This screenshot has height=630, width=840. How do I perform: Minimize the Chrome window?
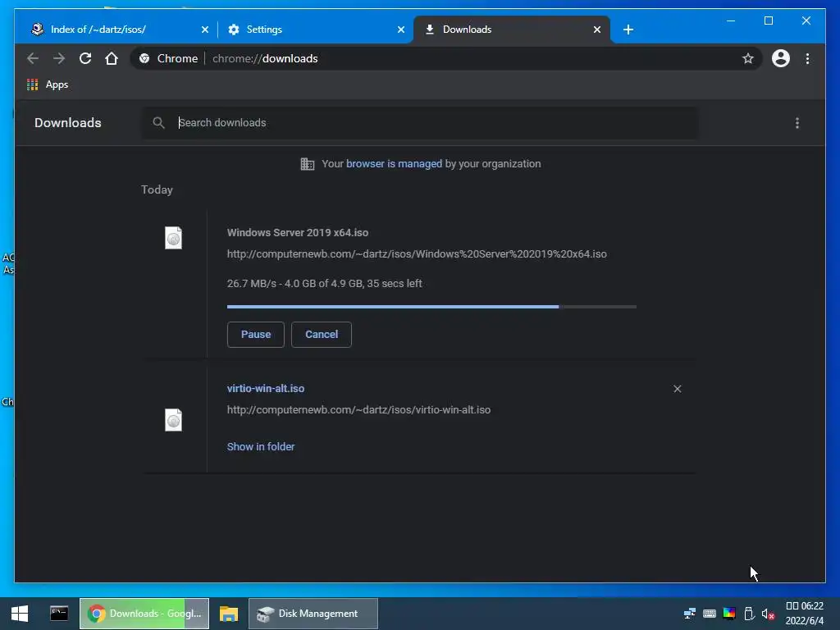(731, 21)
